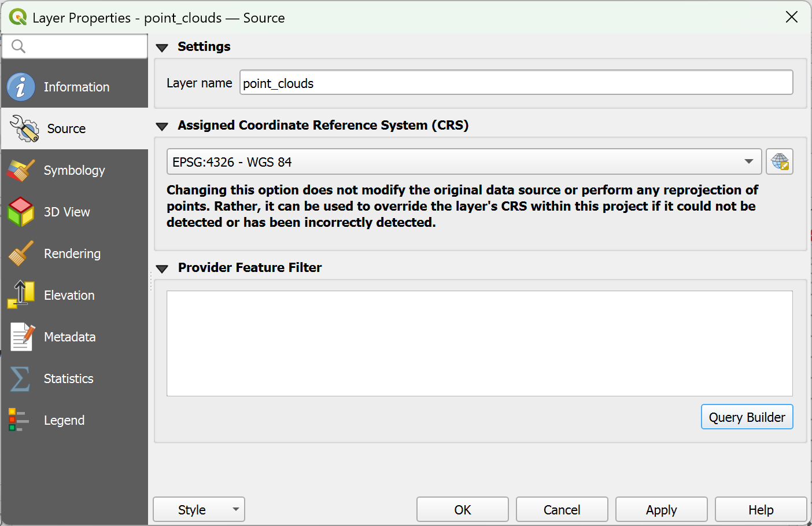Select the Metadata document icon

click(x=22, y=337)
